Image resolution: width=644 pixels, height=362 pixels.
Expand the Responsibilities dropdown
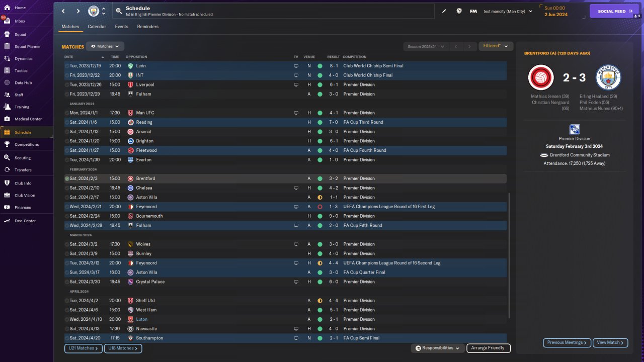point(437,348)
